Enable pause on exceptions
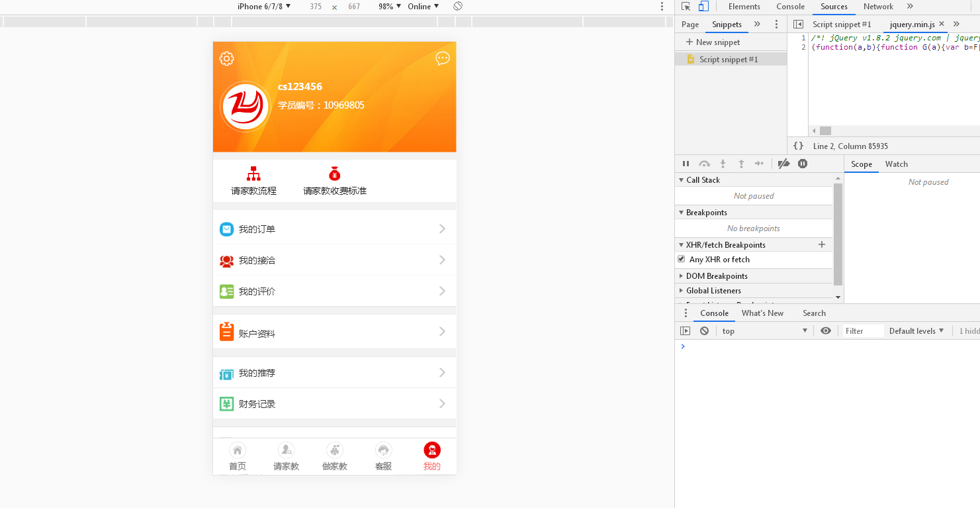Screen dimensions: 980x508 [x=802, y=164]
